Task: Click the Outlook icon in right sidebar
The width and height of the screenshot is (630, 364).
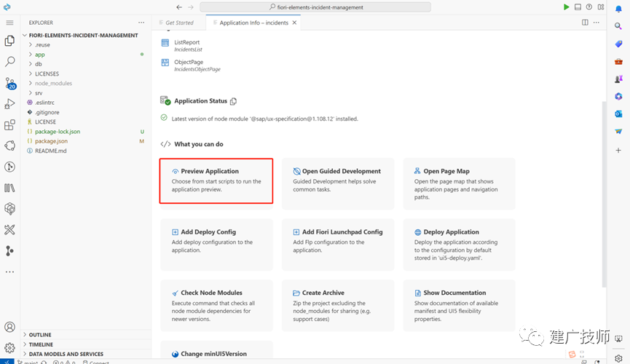Action: pyautogui.click(x=618, y=114)
